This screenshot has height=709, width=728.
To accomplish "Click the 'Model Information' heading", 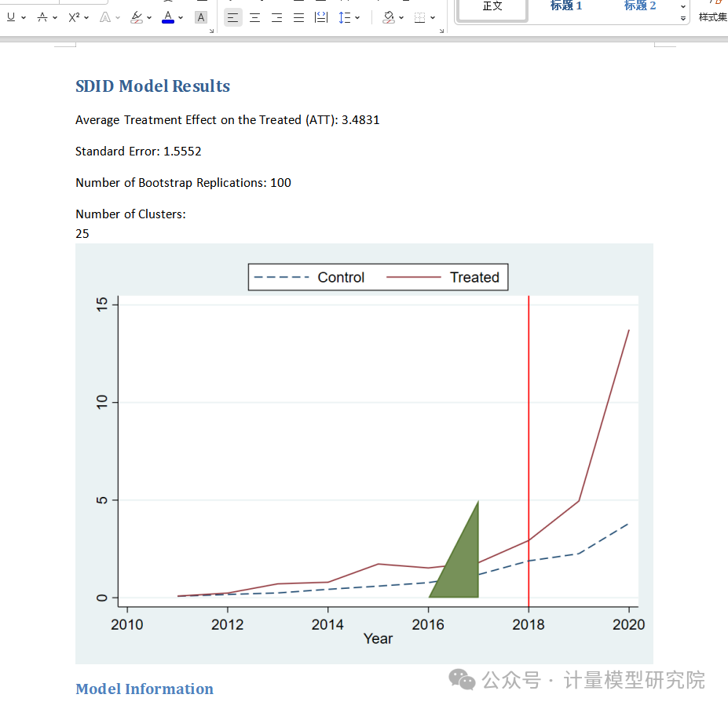I will pyautogui.click(x=145, y=689).
